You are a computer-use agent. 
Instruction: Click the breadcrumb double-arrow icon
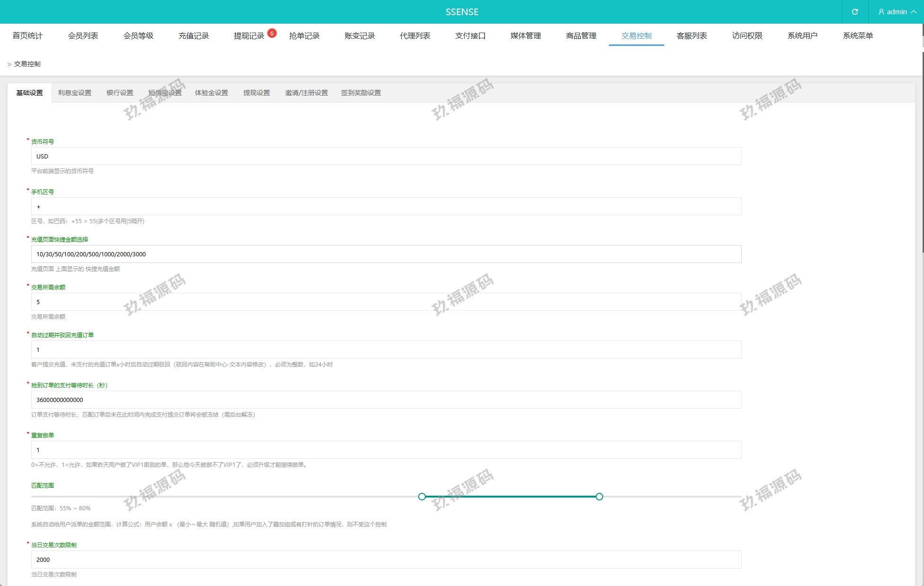pos(9,64)
